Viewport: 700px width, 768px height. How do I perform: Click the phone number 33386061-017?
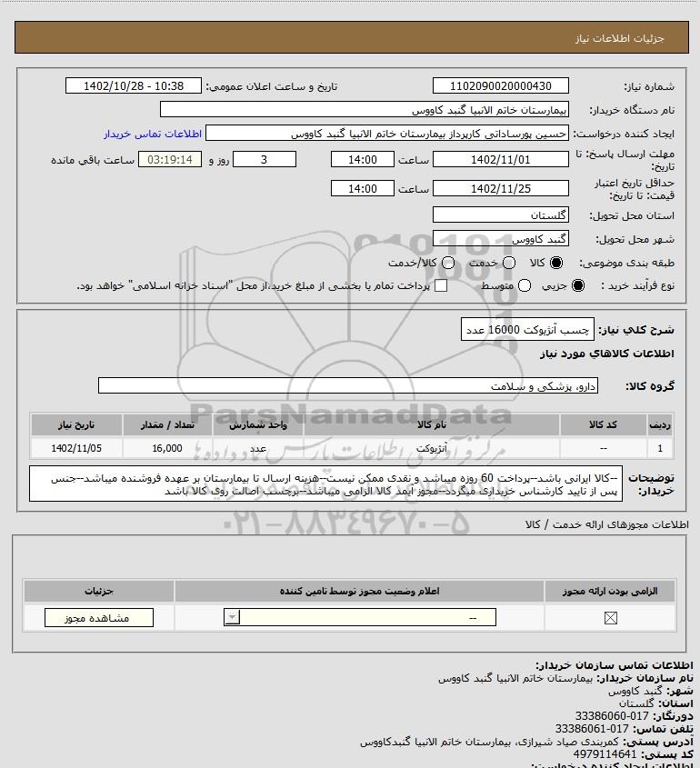(592, 729)
